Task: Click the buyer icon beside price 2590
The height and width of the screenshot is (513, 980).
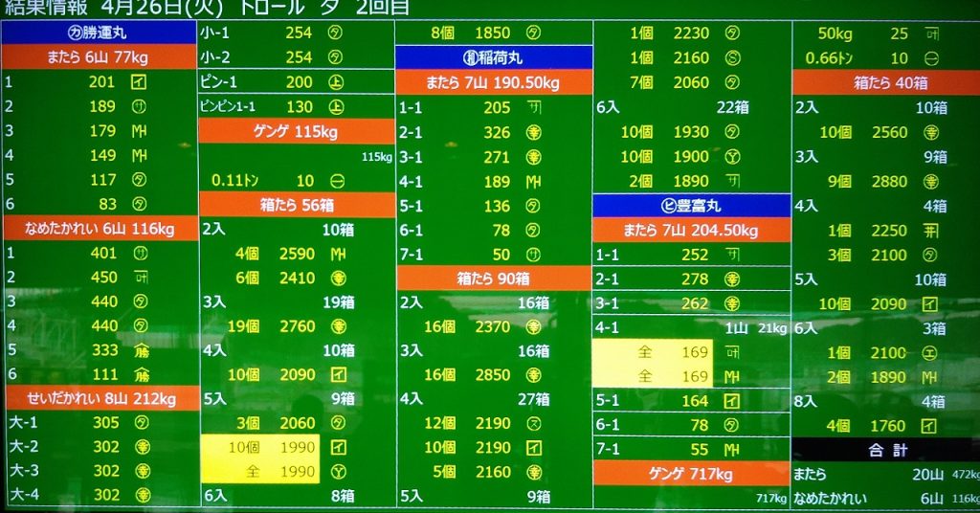Action: coord(337,255)
